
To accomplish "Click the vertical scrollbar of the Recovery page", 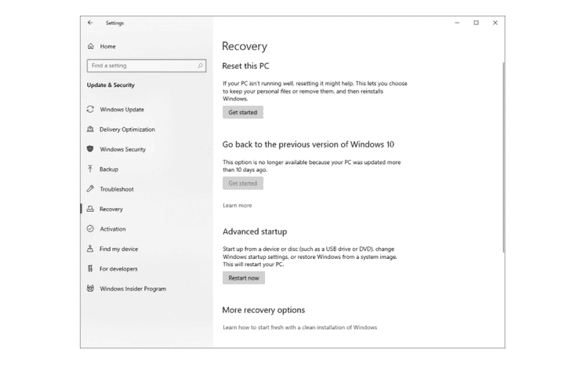I will pos(503,158).
